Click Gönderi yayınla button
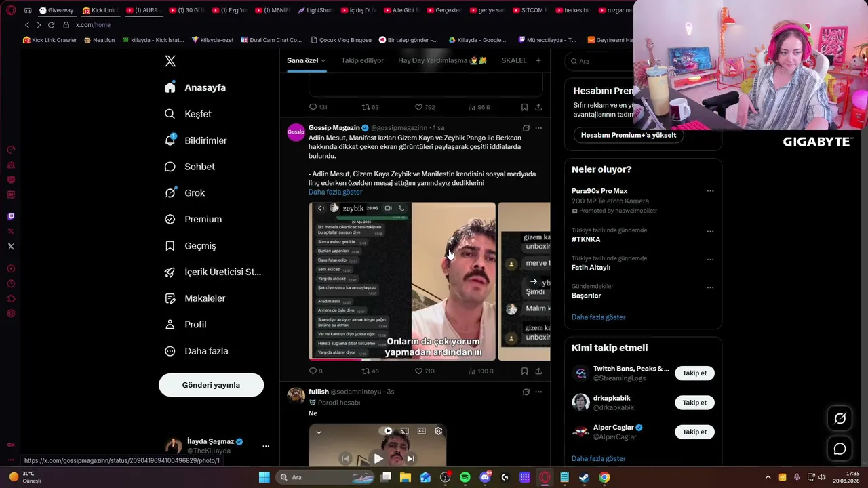 point(211,385)
